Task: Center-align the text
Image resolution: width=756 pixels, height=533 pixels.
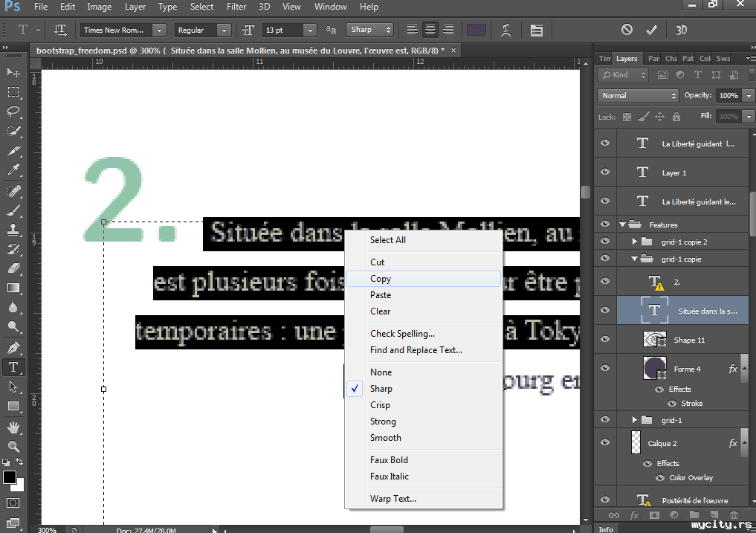Action: pos(430,30)
